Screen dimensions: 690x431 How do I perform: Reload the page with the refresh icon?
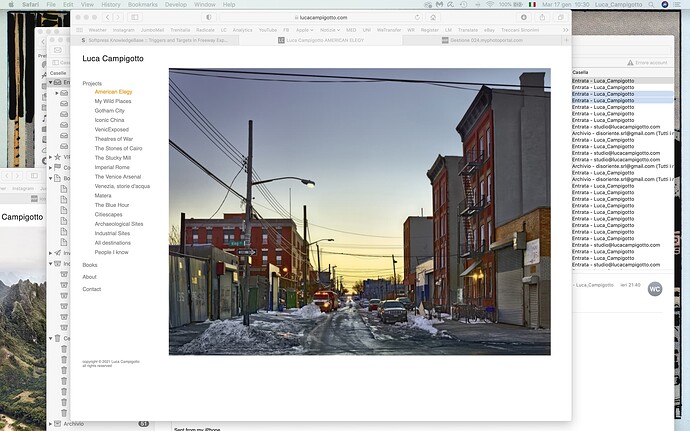point(417,17)
